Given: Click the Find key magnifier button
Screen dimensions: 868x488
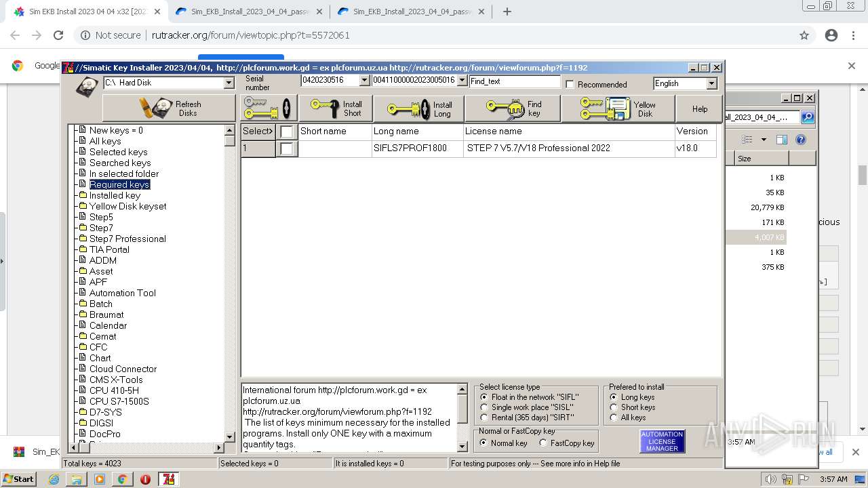Looking at the screenshot, I should [x=513, y=108].
